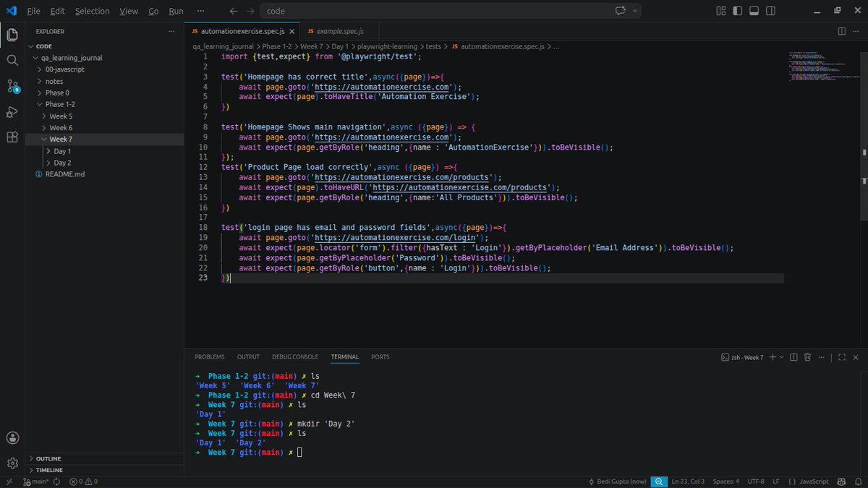The height and width of the screenshot is (488, 868).
Task: Open the Run and Debug view
Action: [12, 111]
